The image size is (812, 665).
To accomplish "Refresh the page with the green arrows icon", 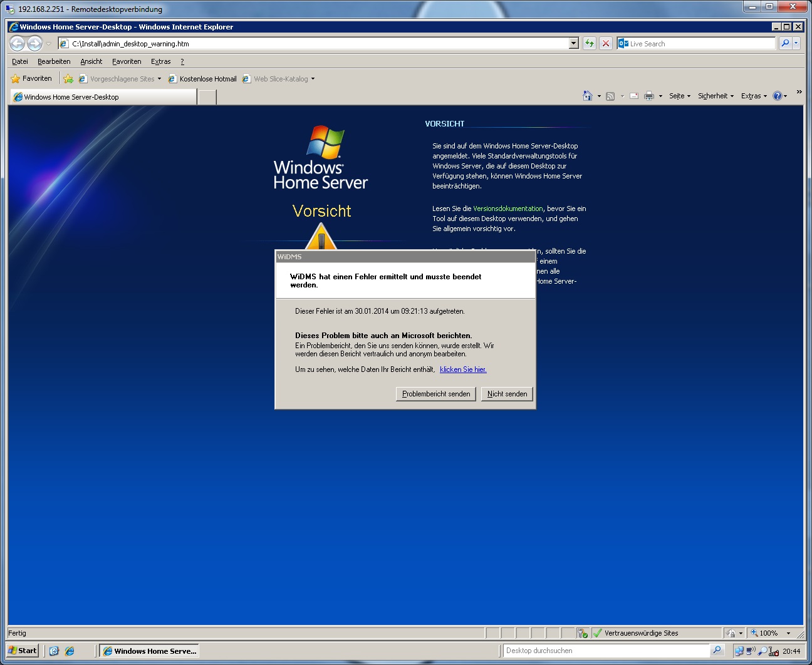I will (x=590, y=43).
